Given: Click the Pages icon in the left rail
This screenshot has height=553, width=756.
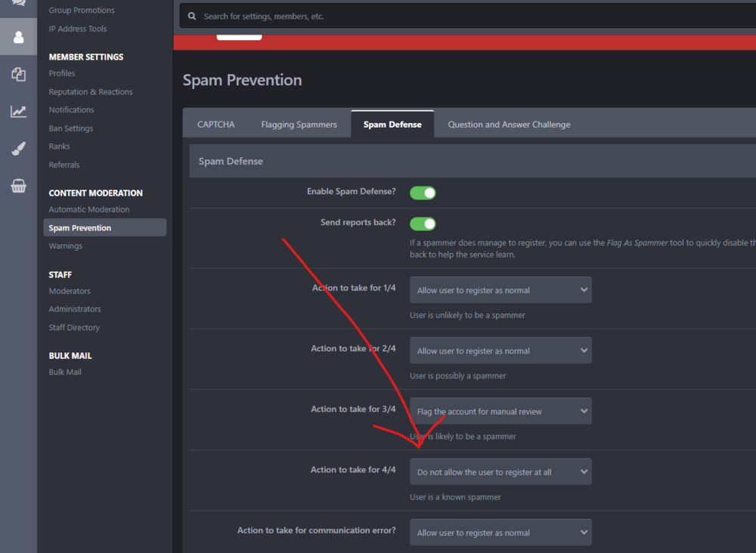Looking at the screenshot, I should pos(18,74).
